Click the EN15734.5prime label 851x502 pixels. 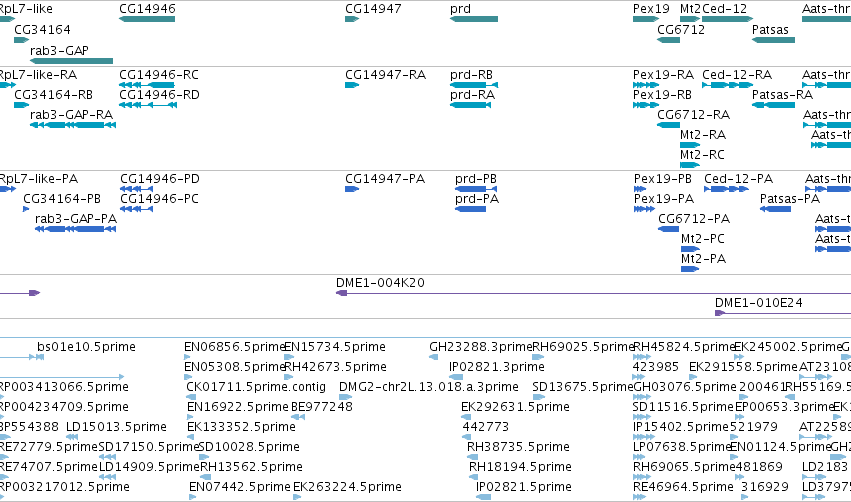tap(335, 346)
